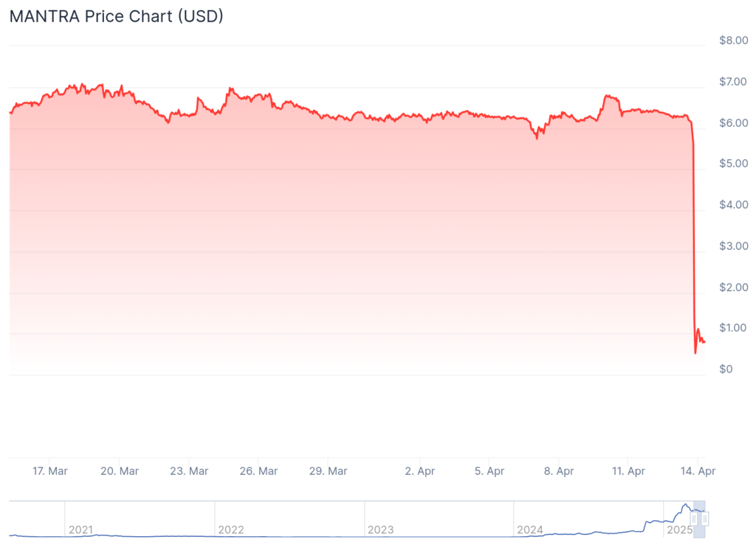The width and height of the screenshot is (756, 551).
Task: Click the $0 price axis label
Action: 726,369
